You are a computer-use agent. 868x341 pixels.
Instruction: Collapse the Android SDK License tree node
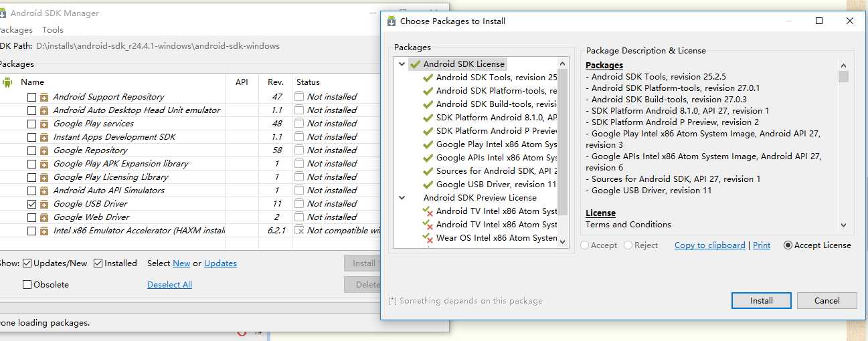402,64
